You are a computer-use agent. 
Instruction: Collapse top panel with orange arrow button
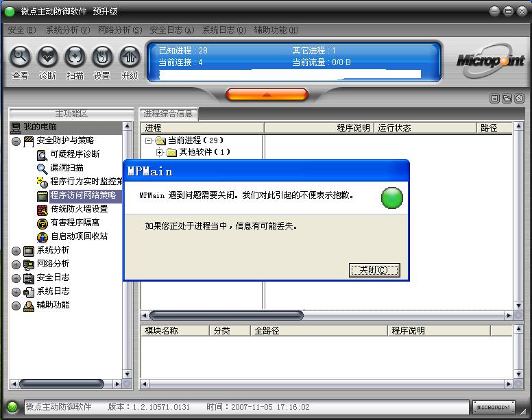pos(267,95)
